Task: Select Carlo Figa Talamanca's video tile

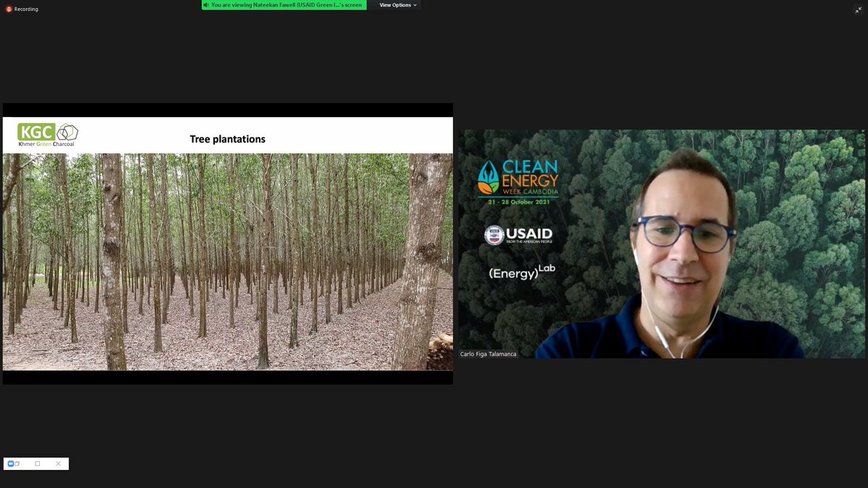Action: pos(661,244)
